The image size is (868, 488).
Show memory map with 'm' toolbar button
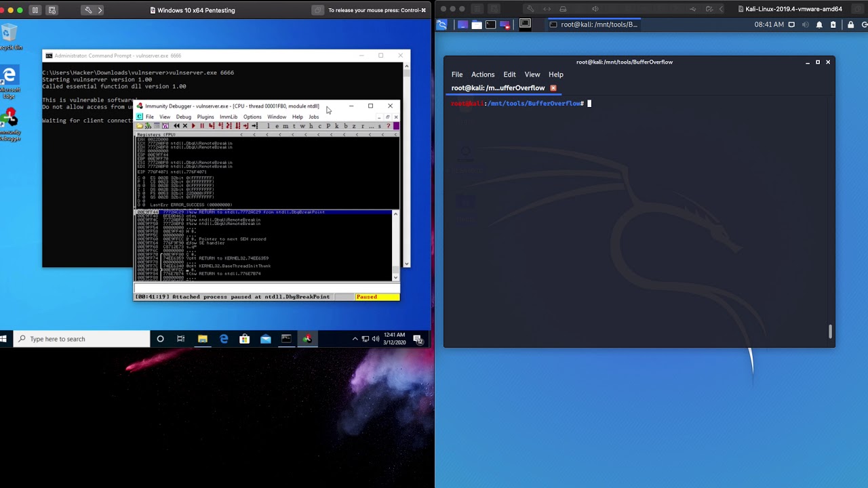tap(285, 126)
